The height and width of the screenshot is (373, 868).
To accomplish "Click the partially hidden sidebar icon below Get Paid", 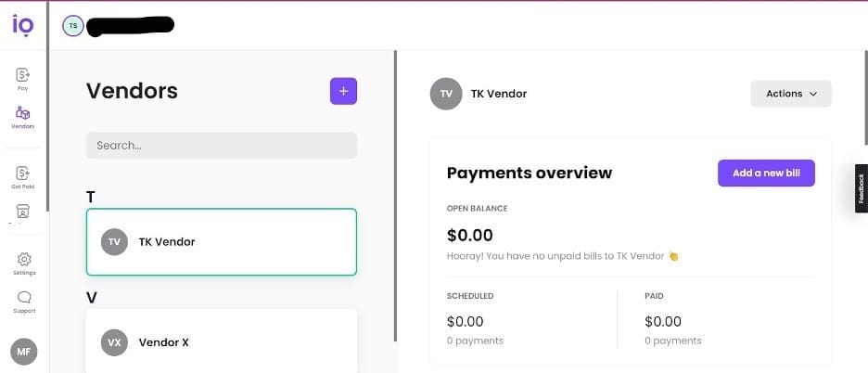I will point(23,212).
